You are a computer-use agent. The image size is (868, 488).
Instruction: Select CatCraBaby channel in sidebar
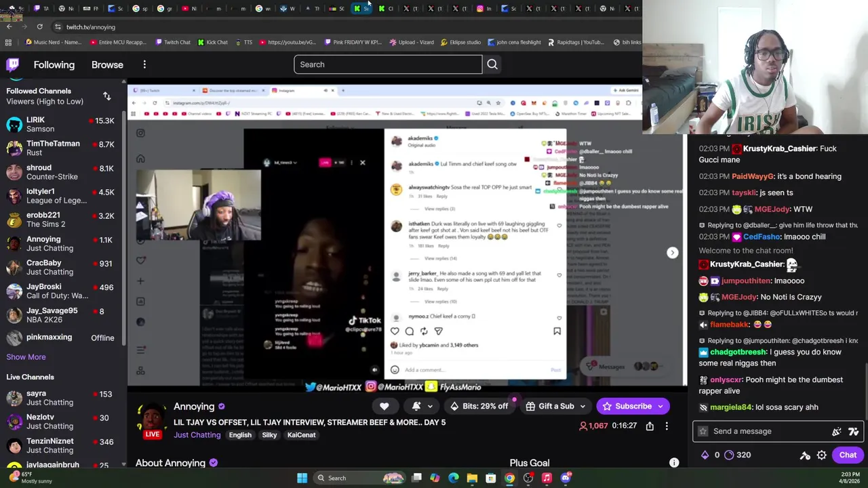pos(61,267)
